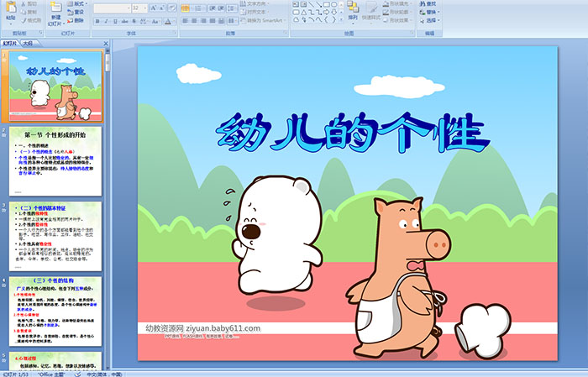Select the Rectangle shape in gallery

pyautogui.click(x=327, y=4)
